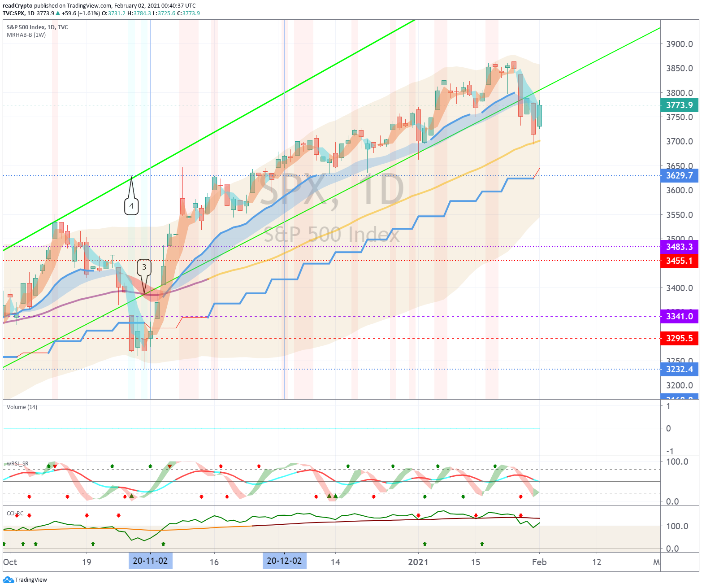Click the 20-11-02 date marker
Screen dimensions: 702x588
[x=150, y=561]
